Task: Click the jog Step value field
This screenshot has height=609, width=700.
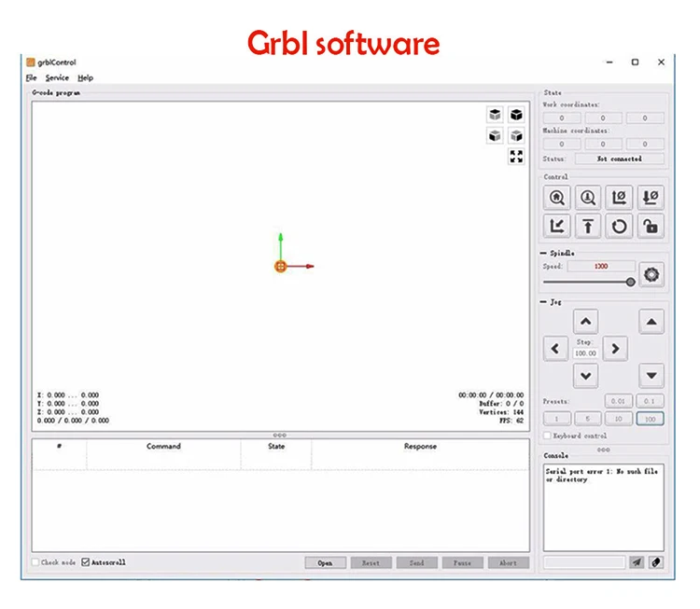Action: click(x=585, y=353)
